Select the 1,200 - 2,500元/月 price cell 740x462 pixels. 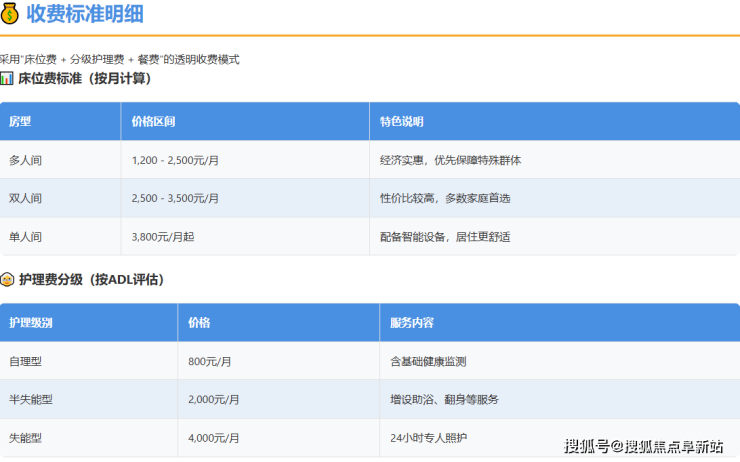coord(178,160)
